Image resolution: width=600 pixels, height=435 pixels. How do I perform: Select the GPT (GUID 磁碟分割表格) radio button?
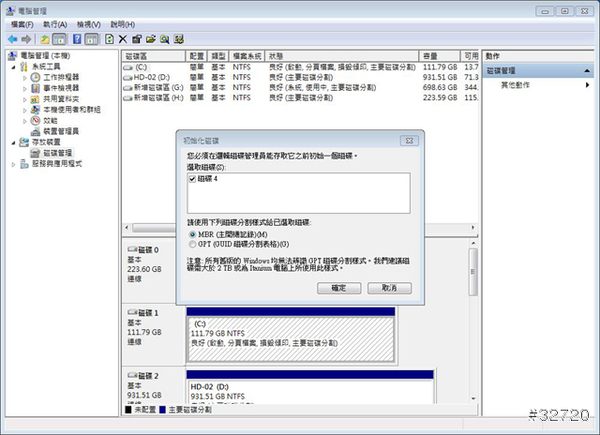pos(192,242)
